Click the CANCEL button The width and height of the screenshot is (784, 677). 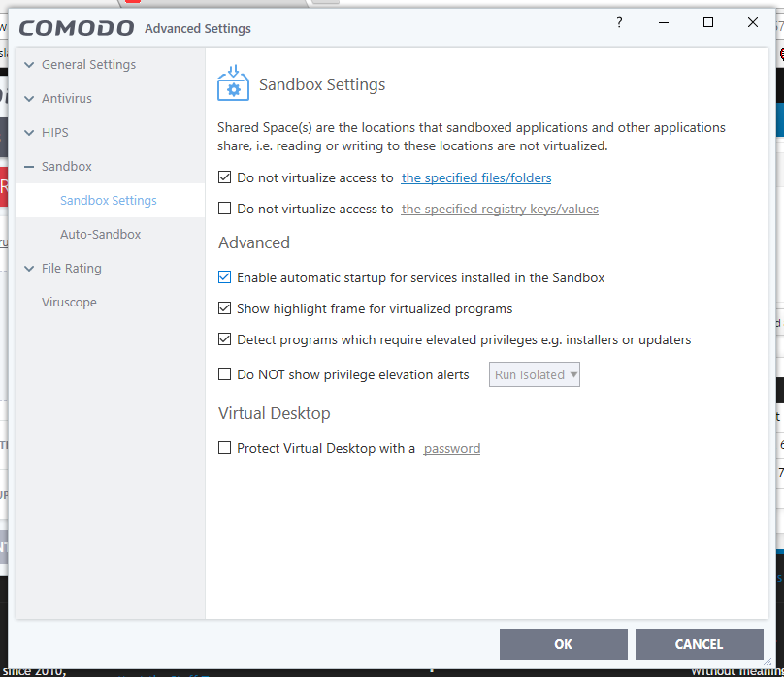(x=699, y=644)
